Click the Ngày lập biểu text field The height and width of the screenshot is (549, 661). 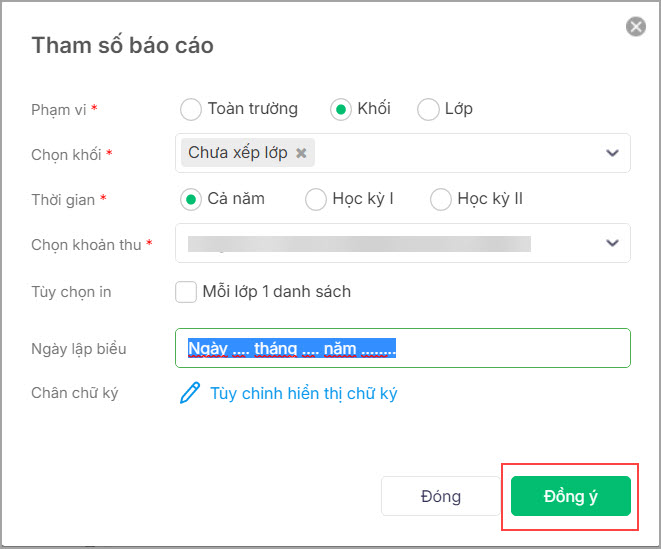tap(500, 349)
